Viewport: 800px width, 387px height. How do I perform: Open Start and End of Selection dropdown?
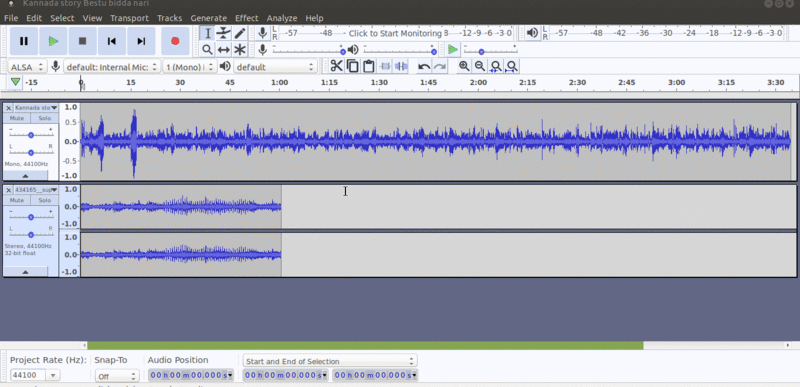click(330, 361)
